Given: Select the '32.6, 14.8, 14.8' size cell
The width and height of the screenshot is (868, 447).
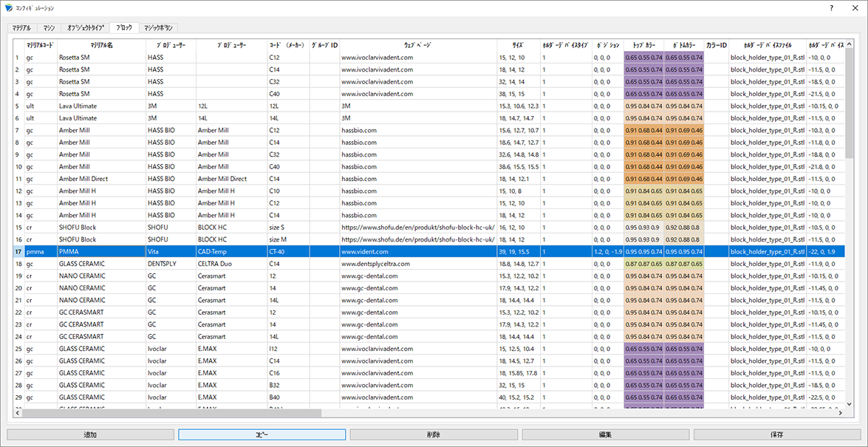Looking at the screenshot, I should (519, 154).
